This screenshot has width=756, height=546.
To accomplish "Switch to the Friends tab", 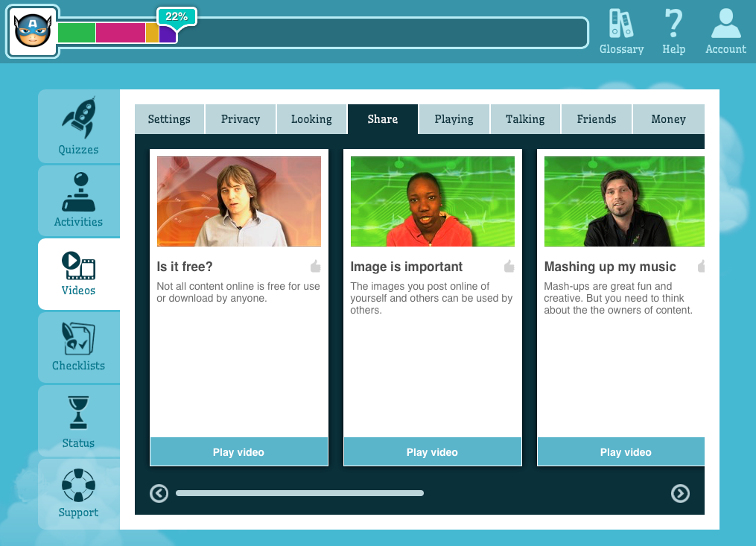I will (597, 119).
